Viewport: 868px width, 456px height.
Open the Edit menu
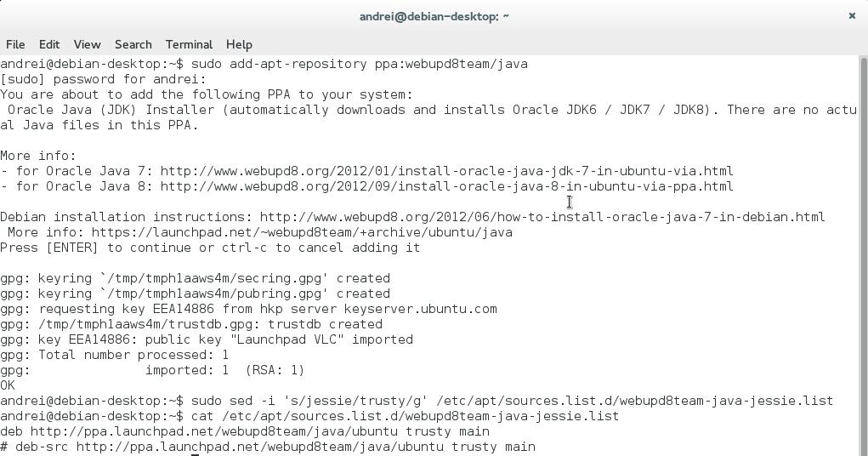49,44
